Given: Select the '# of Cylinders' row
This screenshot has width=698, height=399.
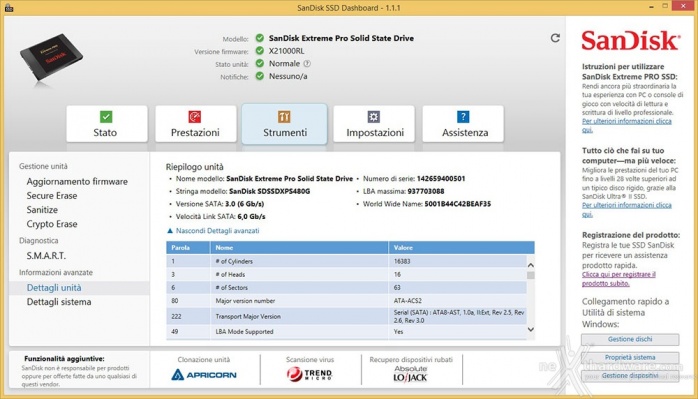Looking at the screenshot, I should [x=346, y=261].
